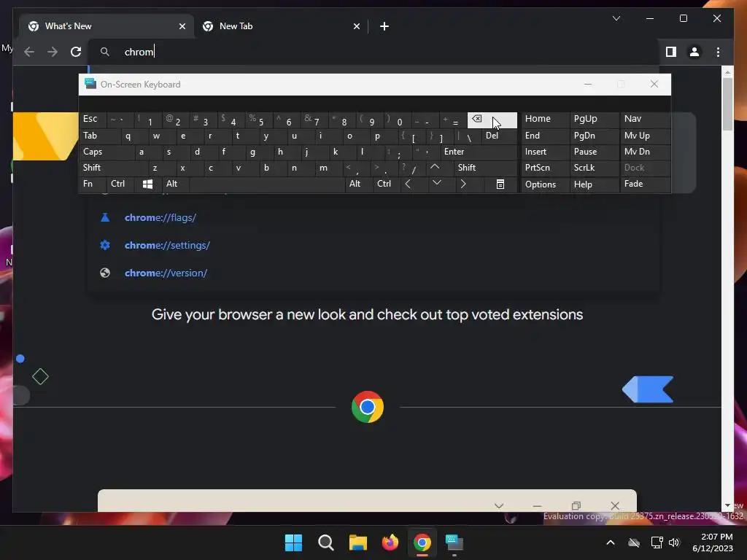747x560 pixels.
Task: Click the Mv Up key on the On-Screen Keyboard
Action: (646, 136)
